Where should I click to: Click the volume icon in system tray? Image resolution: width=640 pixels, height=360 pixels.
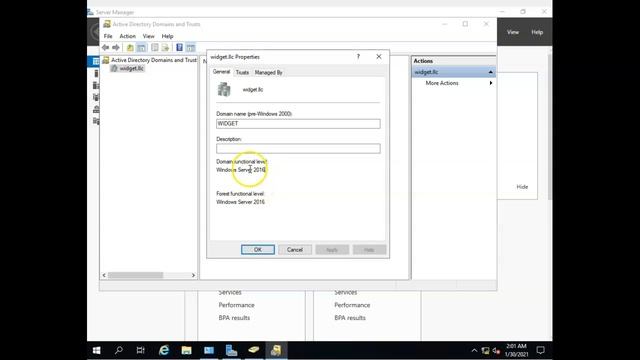click(x=496, y=351)
